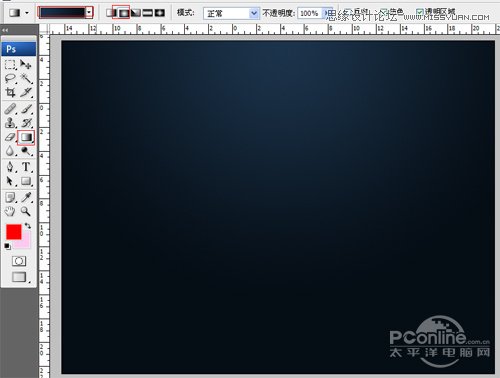500x378 pixels.
Task: Click the Ps logo on toolbox
Action: click(19, 49)
